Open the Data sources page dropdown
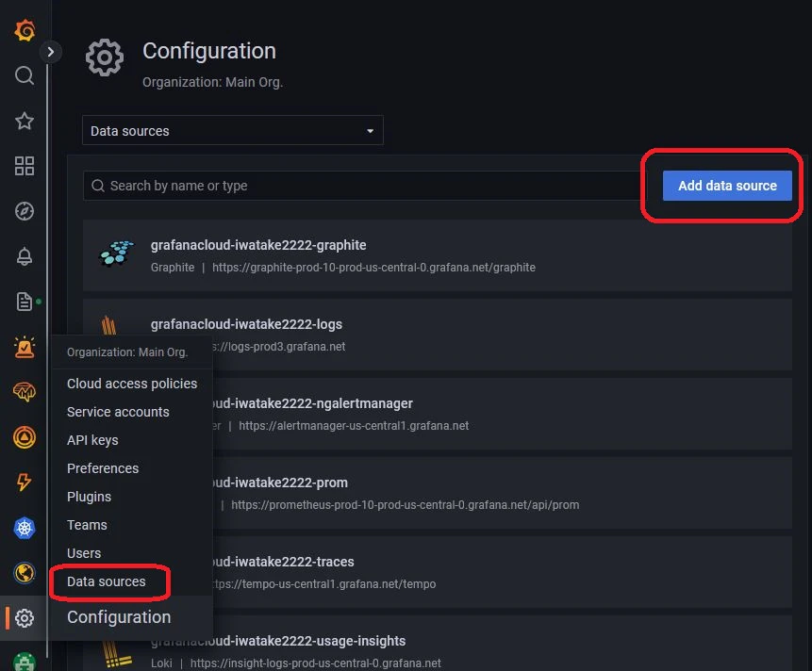812x671 pixels. [233, 130]
